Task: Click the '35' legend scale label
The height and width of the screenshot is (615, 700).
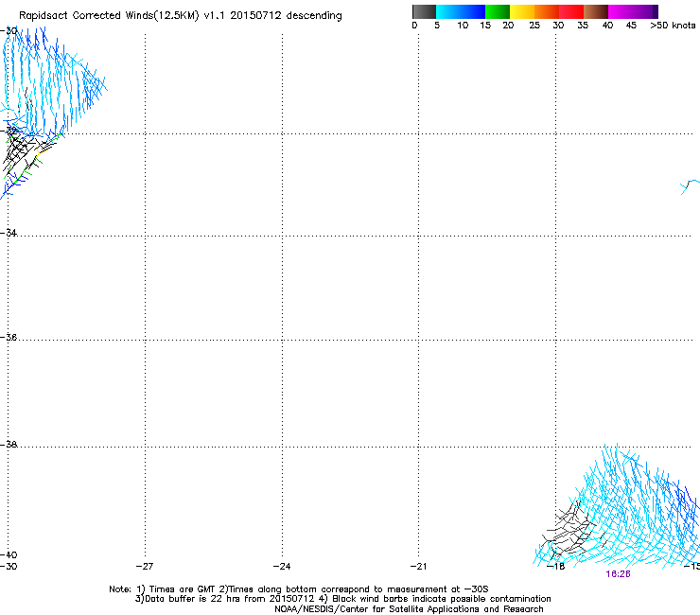Action: pyautogui.click(x=583, y=26)
